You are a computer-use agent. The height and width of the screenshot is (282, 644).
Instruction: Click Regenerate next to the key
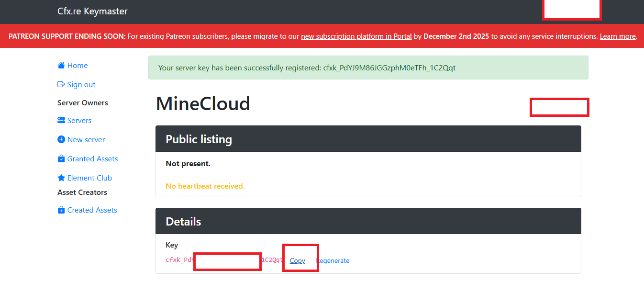click(x=333, y=261)
